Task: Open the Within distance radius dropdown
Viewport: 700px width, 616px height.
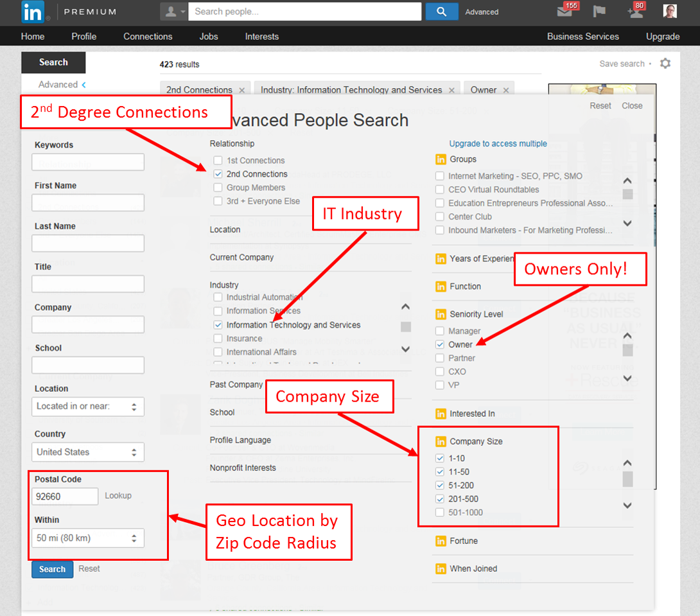Action: pos(88,538)
